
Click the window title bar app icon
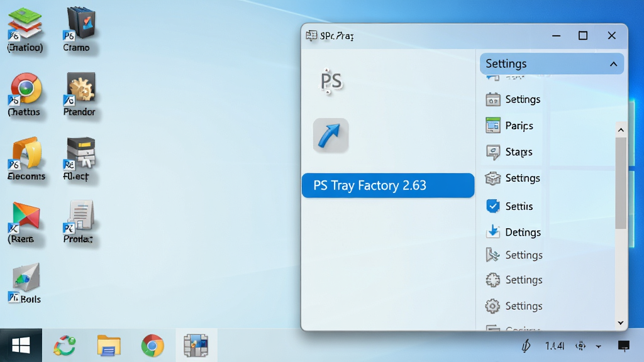pos(311,36)
